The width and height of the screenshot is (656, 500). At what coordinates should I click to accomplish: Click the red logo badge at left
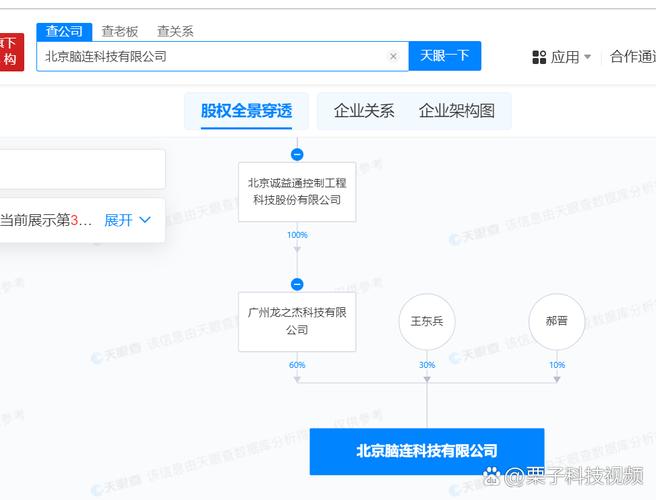[x=12, y=52]
